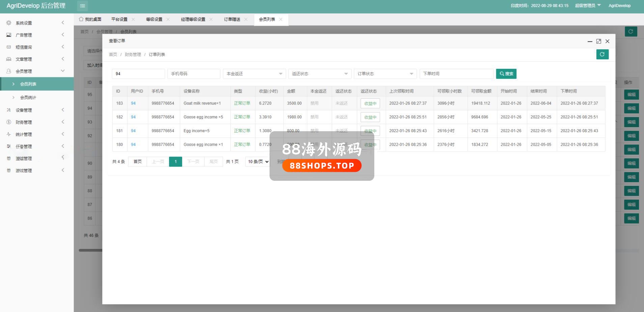Image resolution: width=644 pixels, height=312 pixels.
Task: Click the 短信查询 envelope icon in sidebar
Action: click(9, 47)
